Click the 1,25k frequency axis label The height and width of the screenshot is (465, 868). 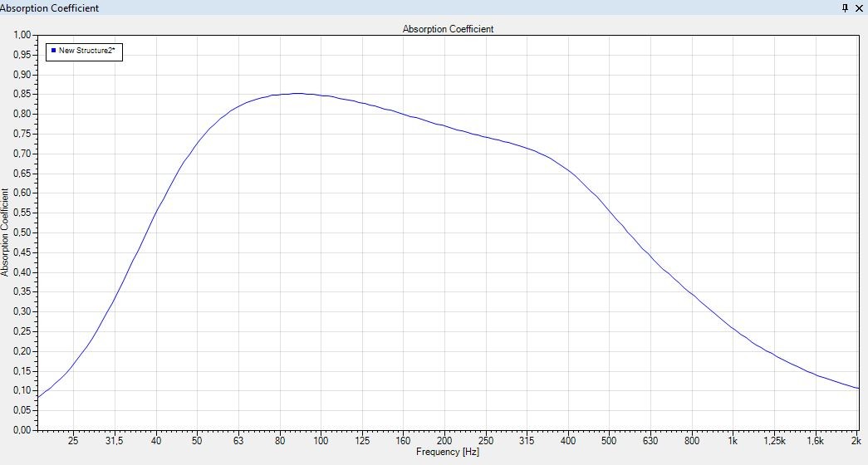(x=774, y=440)
